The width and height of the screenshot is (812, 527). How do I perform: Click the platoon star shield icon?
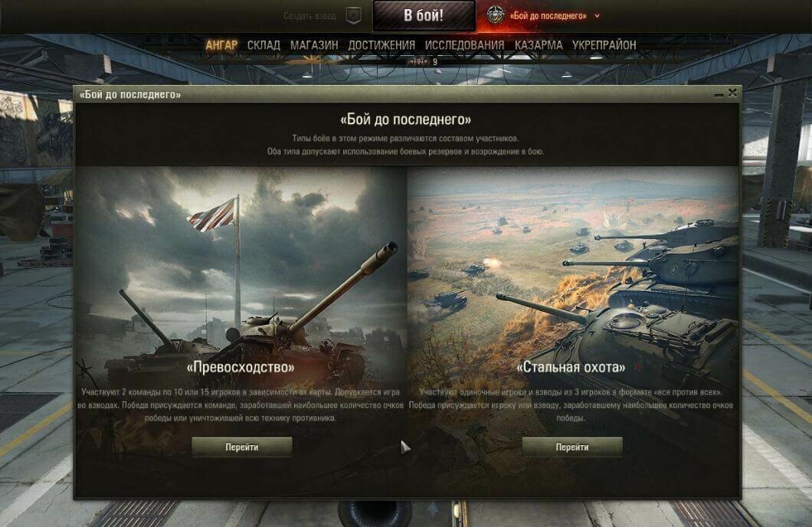click(353, 16)
